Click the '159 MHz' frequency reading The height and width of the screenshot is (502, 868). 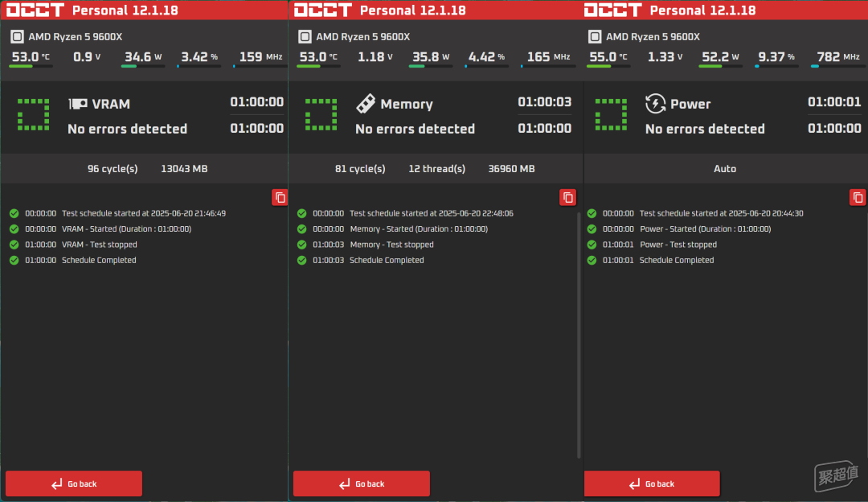pyautogui.click(x=260, y=56)
